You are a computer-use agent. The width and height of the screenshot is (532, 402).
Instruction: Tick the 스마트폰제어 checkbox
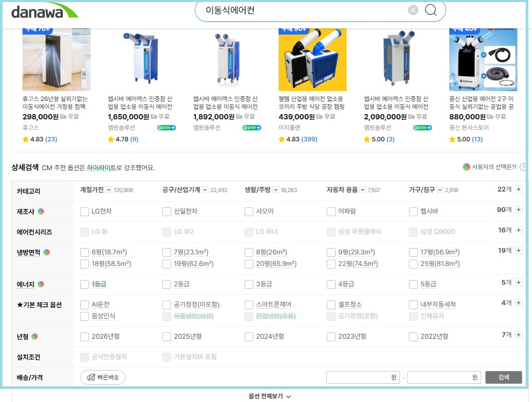click(249, 305)
